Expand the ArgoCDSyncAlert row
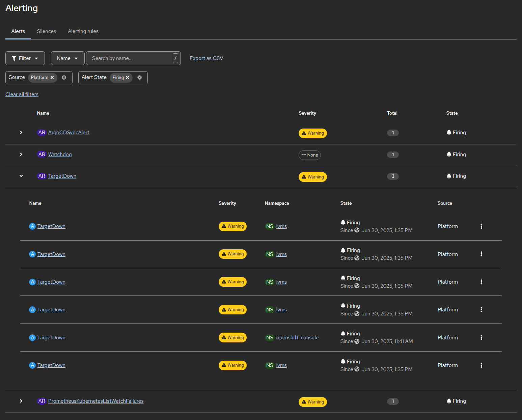The height and width of the screenshot is (420, 522). point(21,133)
